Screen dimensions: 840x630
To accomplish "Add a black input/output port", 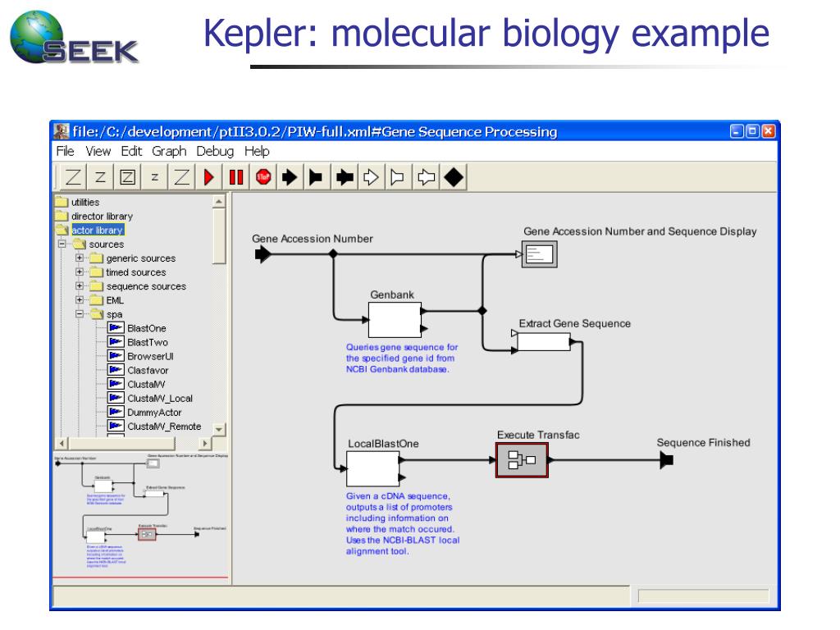I will (345, 177).
